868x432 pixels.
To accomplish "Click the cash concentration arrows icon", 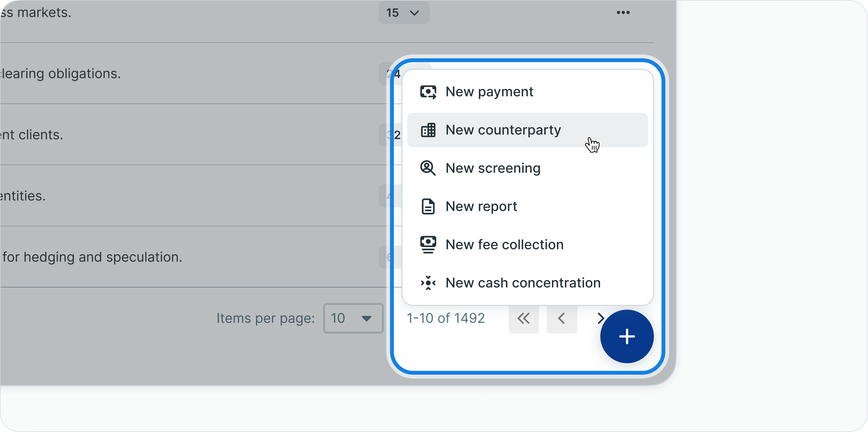I will click(428, 283).
